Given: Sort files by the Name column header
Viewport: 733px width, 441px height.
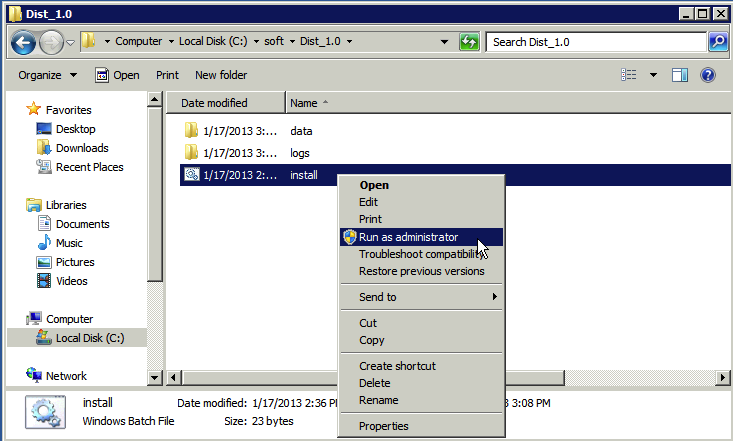Looking at the screenshot, I should 303,103.
